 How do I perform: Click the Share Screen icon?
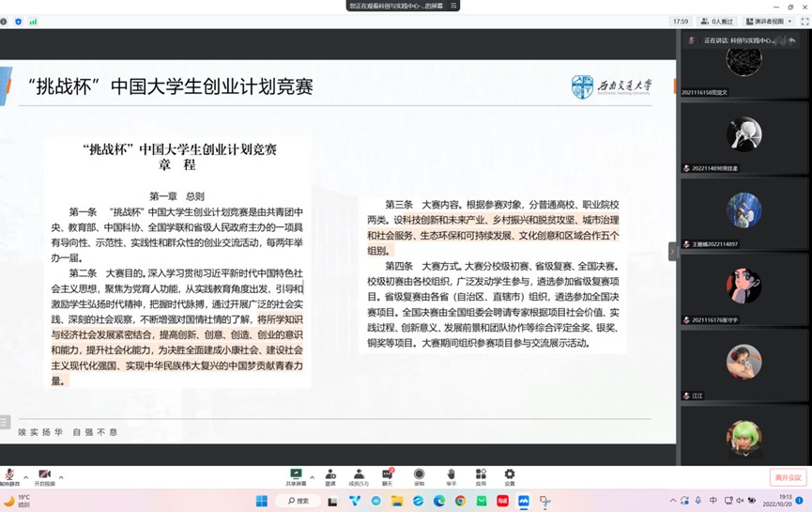tap(296, 476)
